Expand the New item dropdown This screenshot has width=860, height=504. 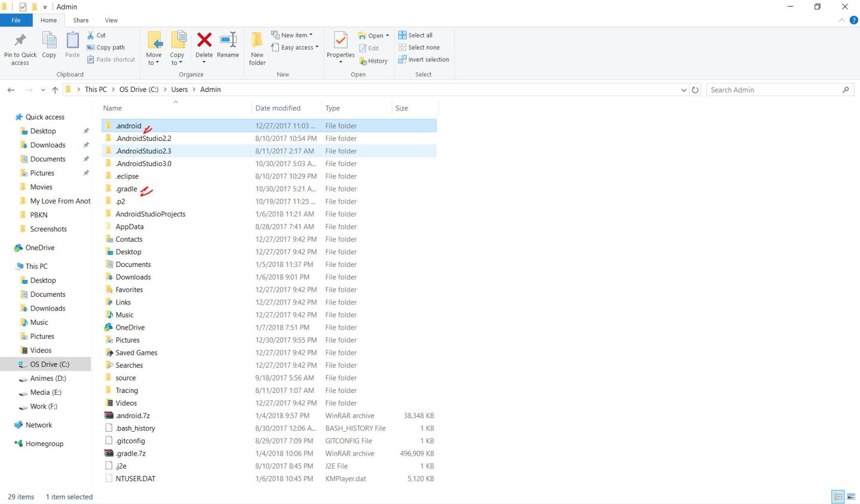(292, 35)
